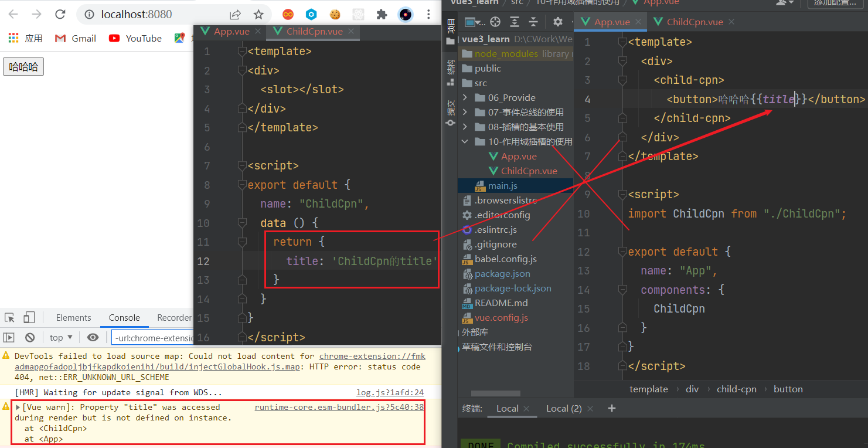This screenshot has height=448, width=868.
Task: Open the top context dropdown
Action: [x=61, y=337]
